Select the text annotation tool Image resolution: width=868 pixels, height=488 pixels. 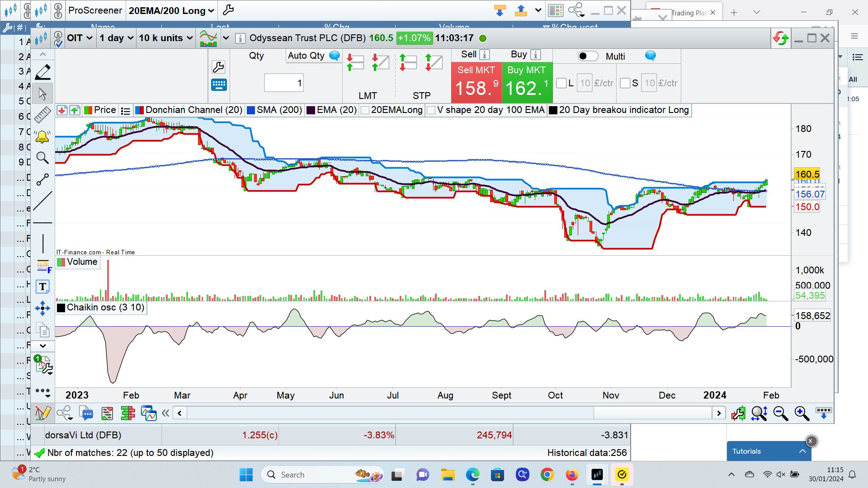pyautogui.click(x=42, y=286)
